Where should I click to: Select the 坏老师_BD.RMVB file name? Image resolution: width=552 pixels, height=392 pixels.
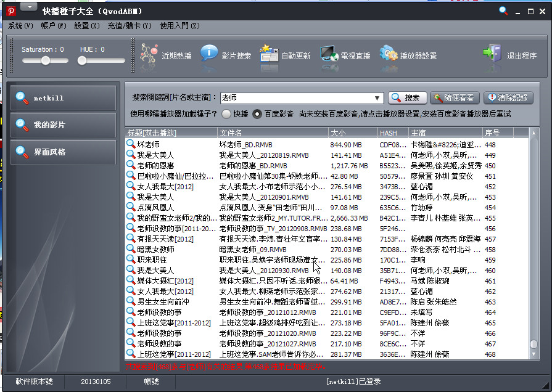(x=245, y=145)
